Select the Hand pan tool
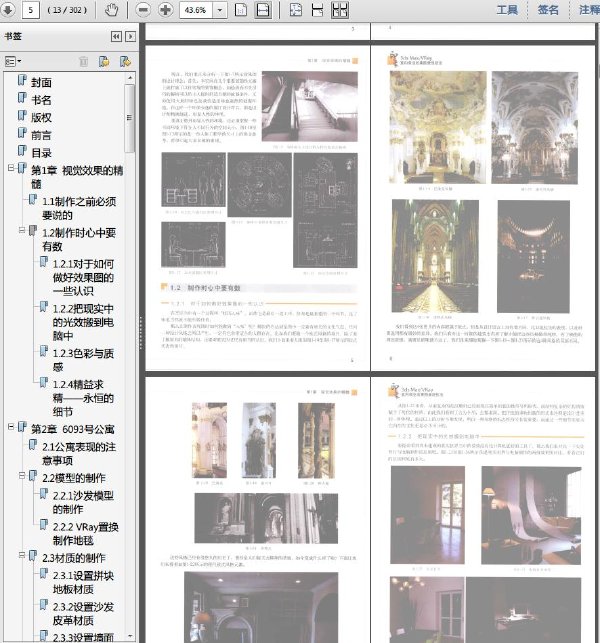The width and height of the screenshot is (600, 643). click(x=111, y=10)
